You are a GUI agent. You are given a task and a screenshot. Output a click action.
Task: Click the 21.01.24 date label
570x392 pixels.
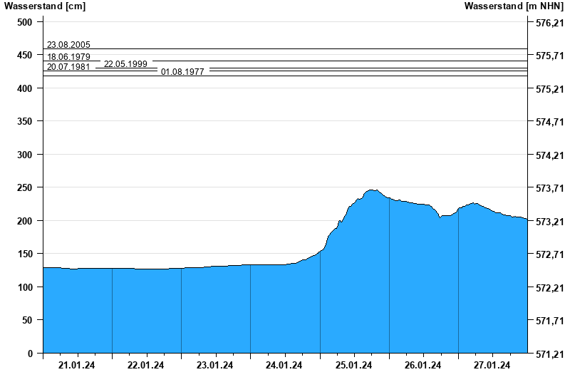tap(77, 366)
